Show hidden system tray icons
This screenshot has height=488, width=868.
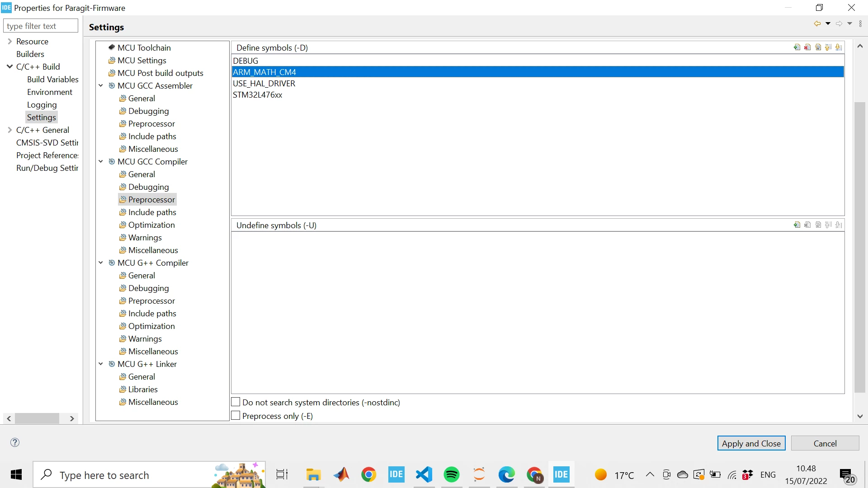pyautogui.click(x=650, y=474)
